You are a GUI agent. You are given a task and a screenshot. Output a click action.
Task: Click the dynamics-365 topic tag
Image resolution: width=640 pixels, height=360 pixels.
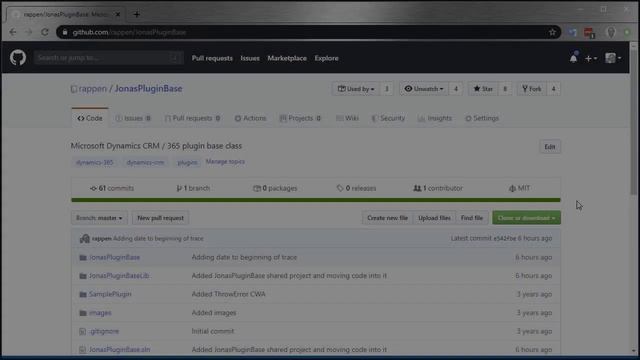(x=94, y=162)
